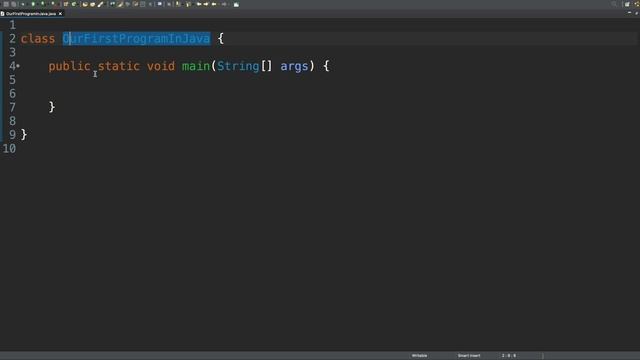Image resolution: width=640 pixels, height=360 pixels.
Task: Click the Search flashlight toolbar icon
Action: (100, 4)
